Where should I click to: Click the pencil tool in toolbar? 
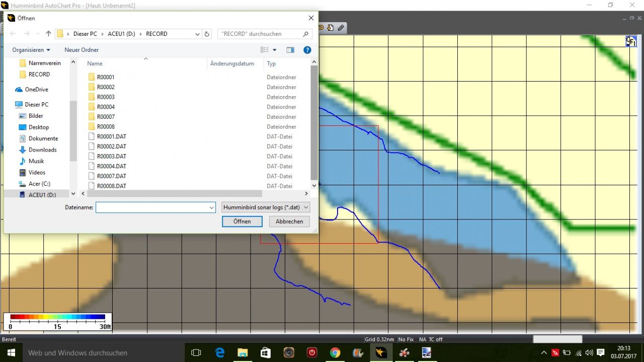tap(341, 28)
